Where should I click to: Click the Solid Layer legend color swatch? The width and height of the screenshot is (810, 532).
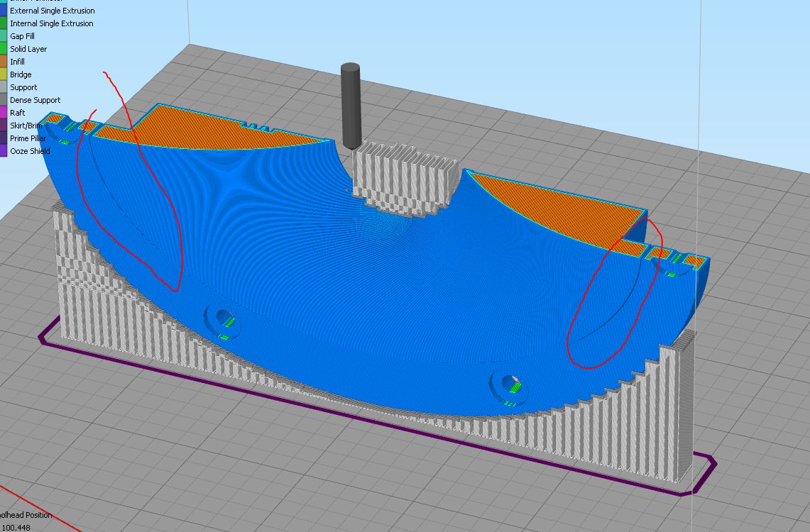pyautogui.click(x=3, y=49)
